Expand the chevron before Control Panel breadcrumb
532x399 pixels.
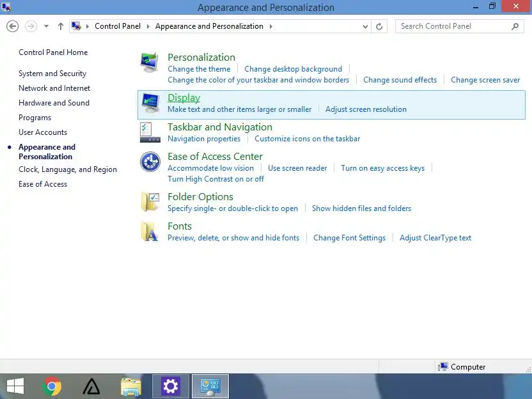87,26
